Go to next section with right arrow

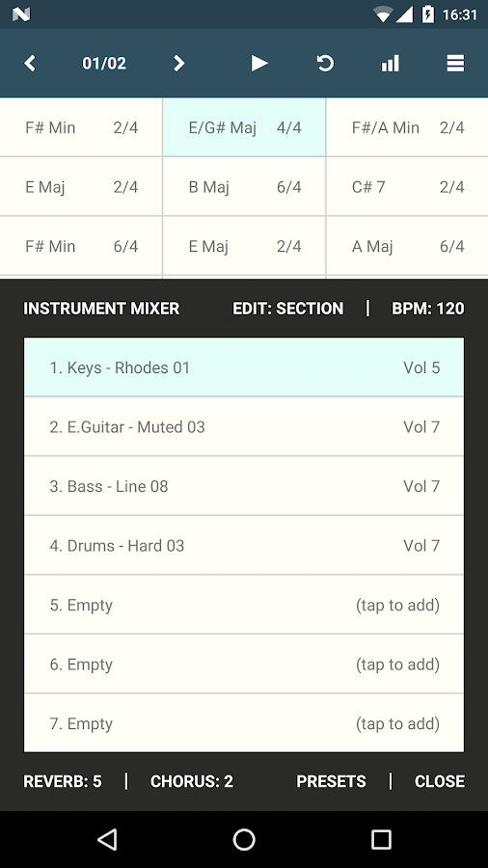178,63
